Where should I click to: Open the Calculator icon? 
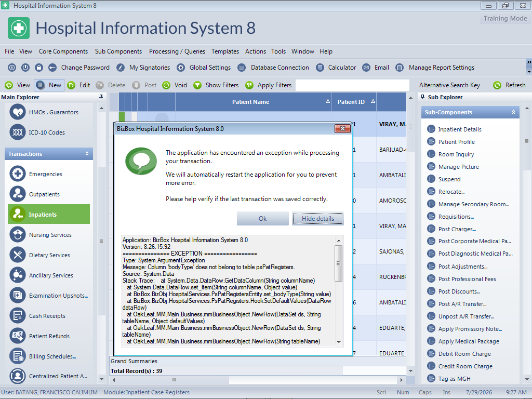tap(320, 68)
